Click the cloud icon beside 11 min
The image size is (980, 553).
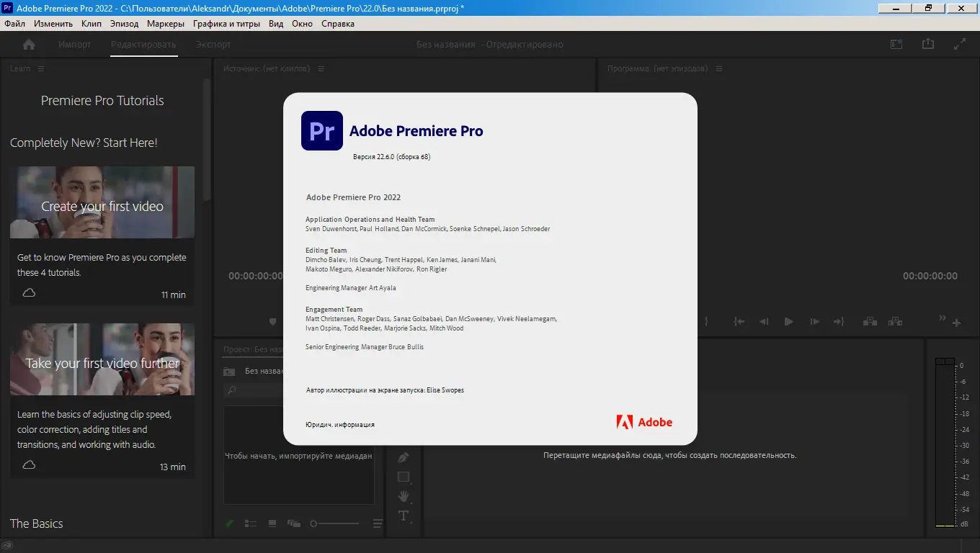pyautogui.click(x=29, y=293)
